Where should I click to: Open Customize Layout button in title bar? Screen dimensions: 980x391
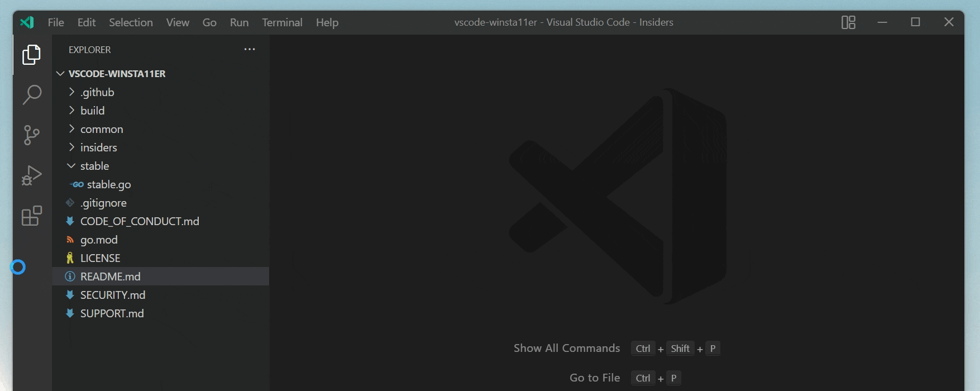pyautogui.click(x=848, y=22)
